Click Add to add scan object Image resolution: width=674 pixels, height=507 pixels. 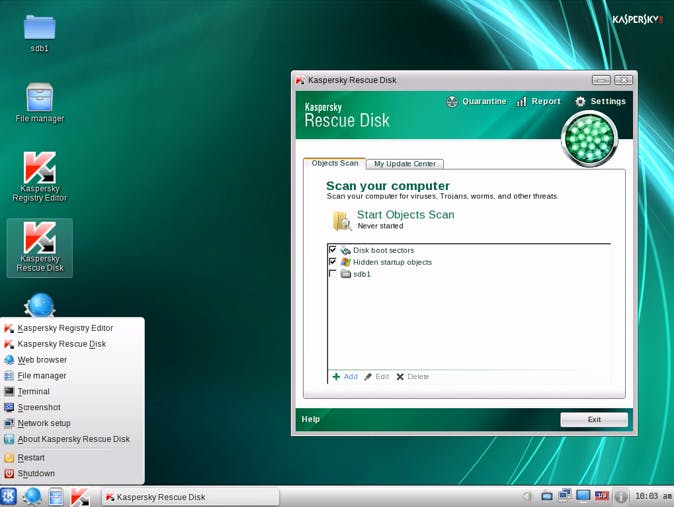345,377
